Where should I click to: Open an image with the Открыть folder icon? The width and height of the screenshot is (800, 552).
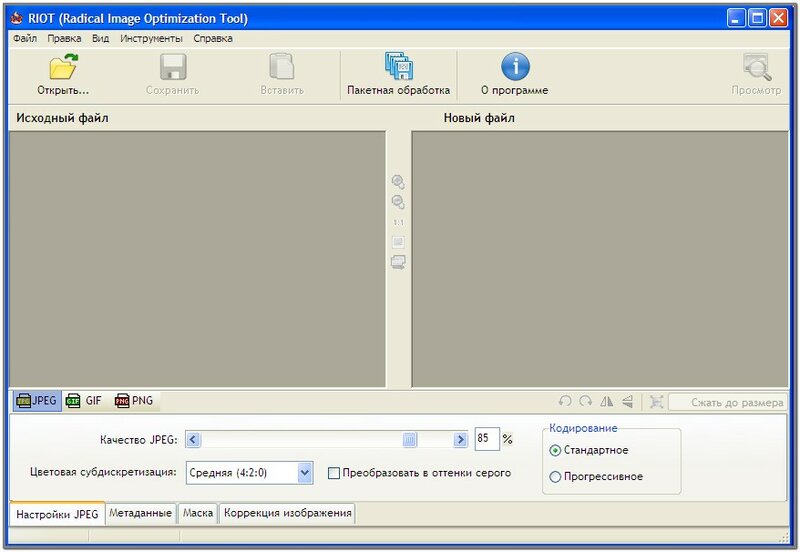click(63, 67)
